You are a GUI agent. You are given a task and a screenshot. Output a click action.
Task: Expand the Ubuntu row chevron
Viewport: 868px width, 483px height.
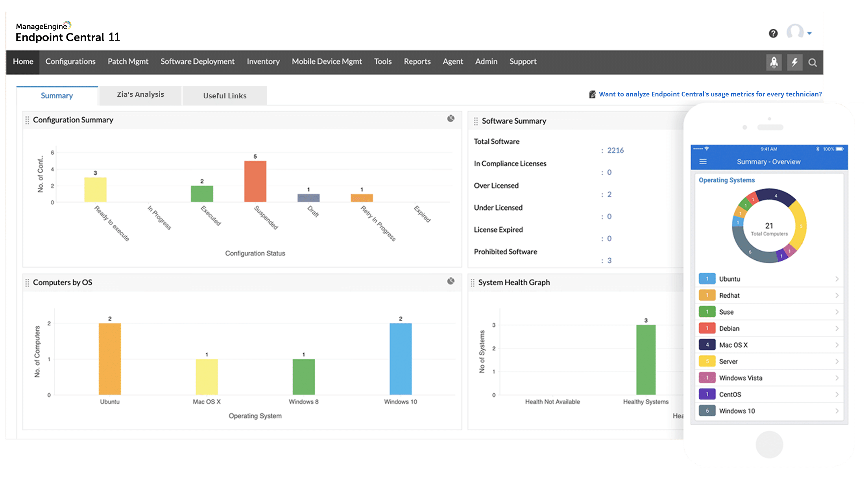[837, 279]
